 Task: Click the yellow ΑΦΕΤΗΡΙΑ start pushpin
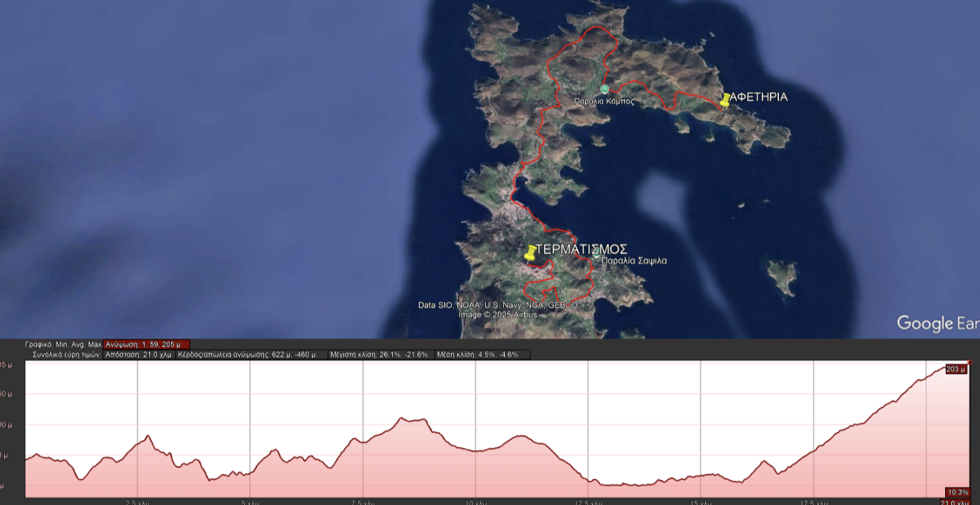tap(725, 100)
